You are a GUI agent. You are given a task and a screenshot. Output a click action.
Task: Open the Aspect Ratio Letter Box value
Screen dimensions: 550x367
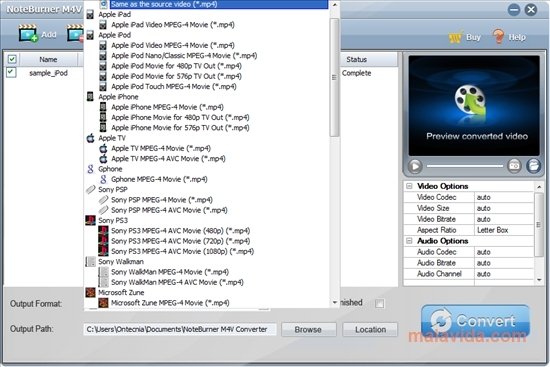(504, 230)
